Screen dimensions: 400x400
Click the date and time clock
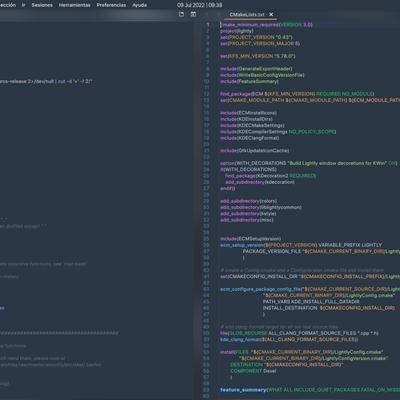200,5
